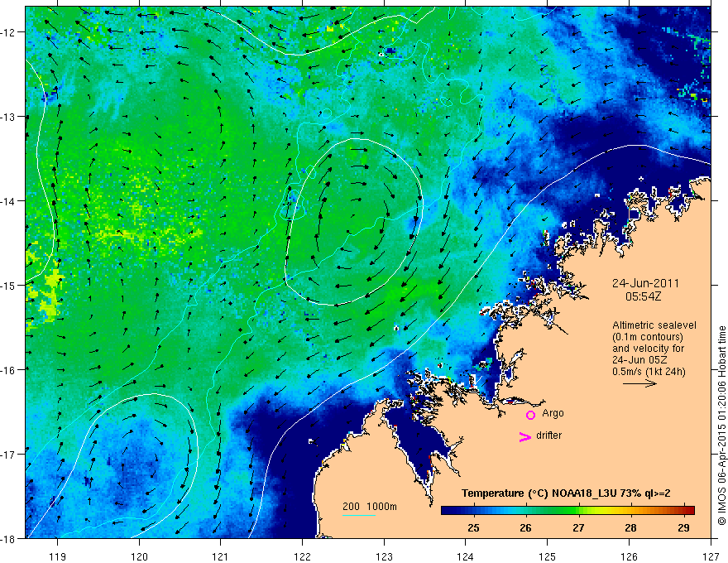Click the magenta Argo circle marker in the legend
This screenshot has width=728, height=563.
click(530, 415)
